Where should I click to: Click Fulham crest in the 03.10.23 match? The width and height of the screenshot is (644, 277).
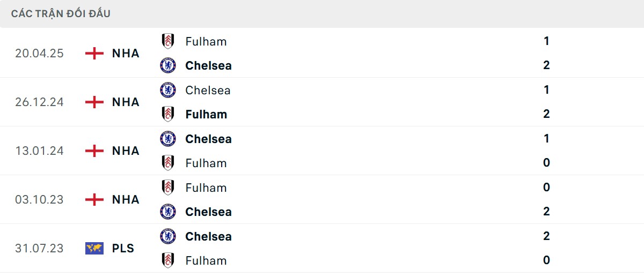[167, 188]
